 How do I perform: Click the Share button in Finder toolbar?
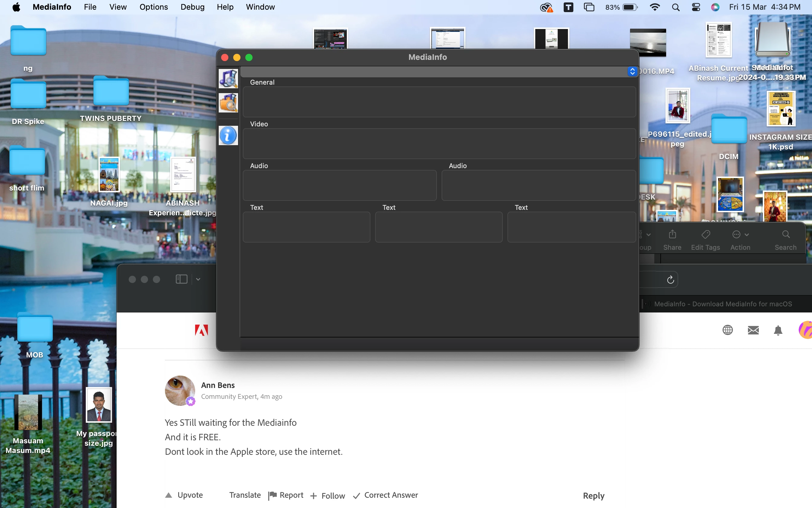[x=672, y=240]
